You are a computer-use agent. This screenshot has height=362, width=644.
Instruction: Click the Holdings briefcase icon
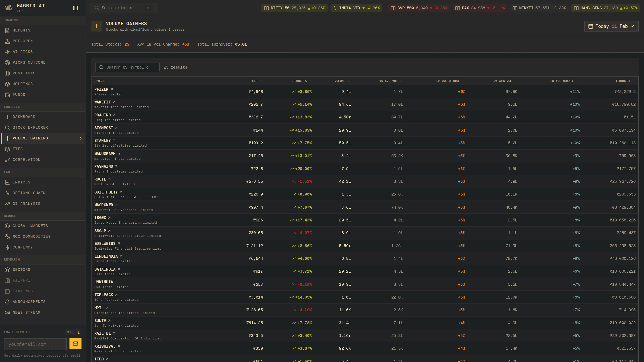(x=7, y=84)
